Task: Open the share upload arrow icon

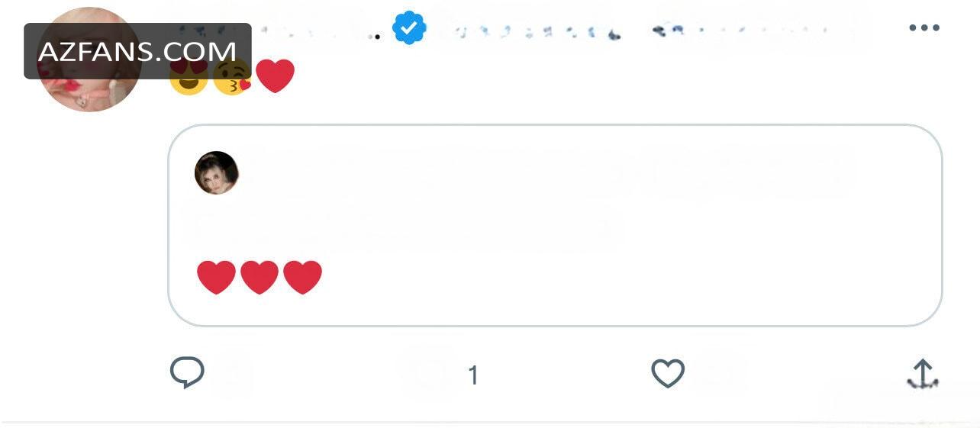Action: 923,374
